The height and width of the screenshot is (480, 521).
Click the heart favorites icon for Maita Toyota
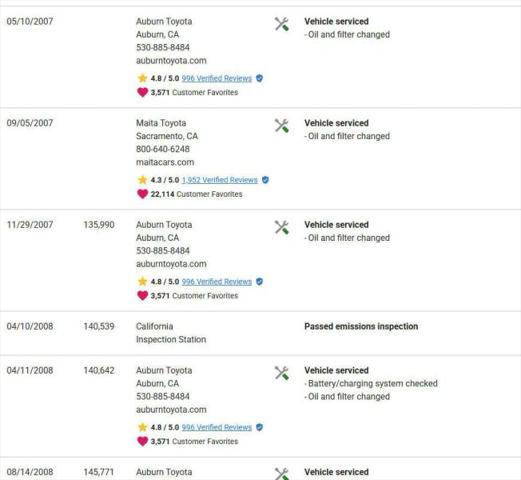tap(142, 194)
